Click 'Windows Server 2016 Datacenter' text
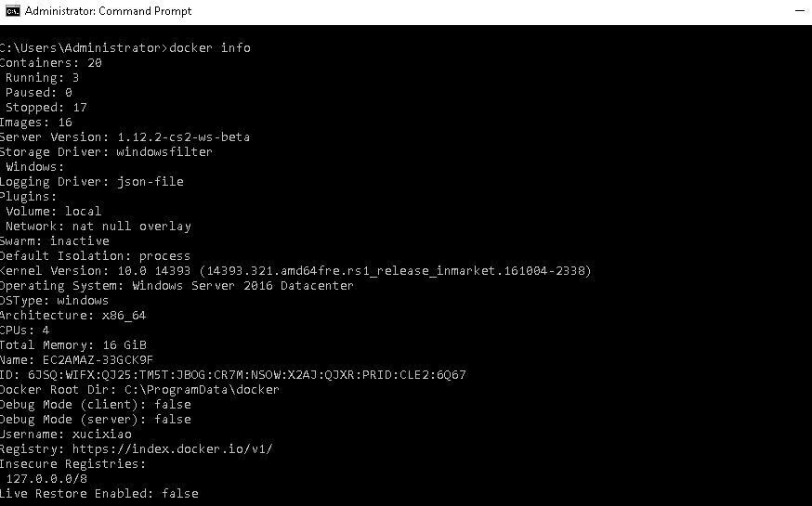812x506 pixels. click(x=242, y=286)
